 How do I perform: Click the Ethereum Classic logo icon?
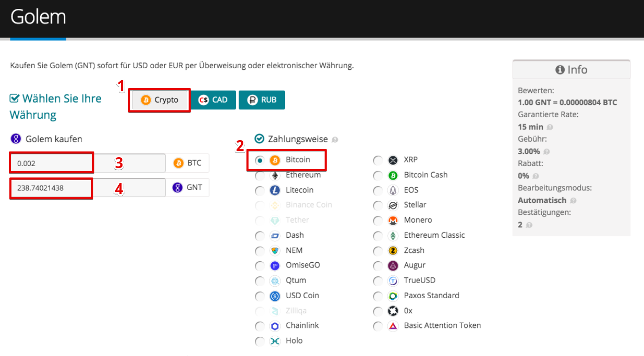(393, 236)
